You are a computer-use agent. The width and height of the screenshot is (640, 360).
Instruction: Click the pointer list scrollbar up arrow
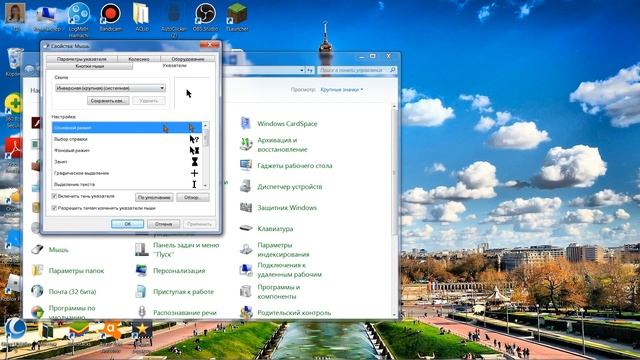(205, 125)
